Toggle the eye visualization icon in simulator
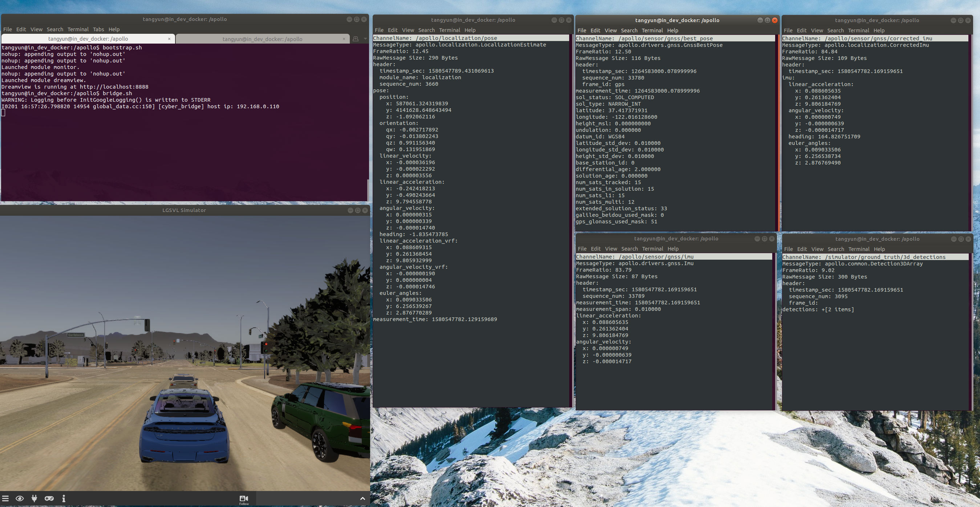The width and height of the screenshot is (980, 507). [x=20, y=498]
